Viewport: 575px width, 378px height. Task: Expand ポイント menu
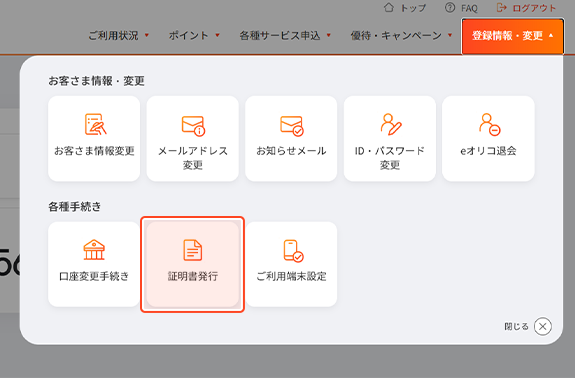(194, 36)
